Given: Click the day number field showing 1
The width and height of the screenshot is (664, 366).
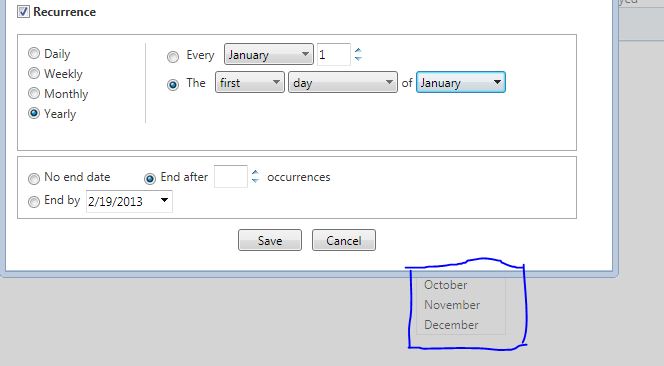Looking at the screenshot, I should pyautogui.click(x=334, y=54).
